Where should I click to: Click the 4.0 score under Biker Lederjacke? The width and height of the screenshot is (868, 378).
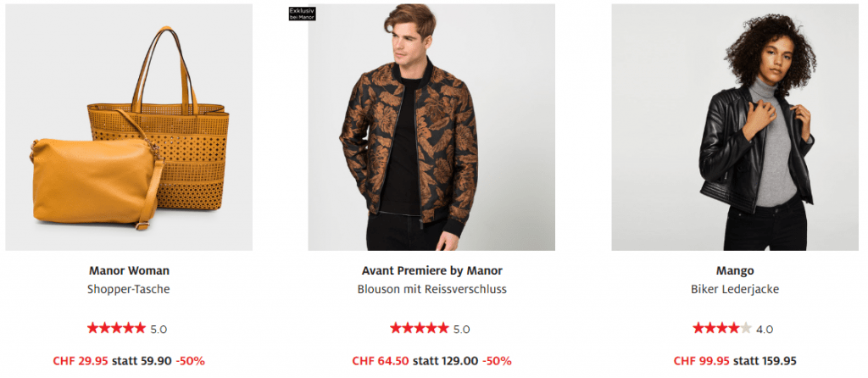tap(764, 329)
